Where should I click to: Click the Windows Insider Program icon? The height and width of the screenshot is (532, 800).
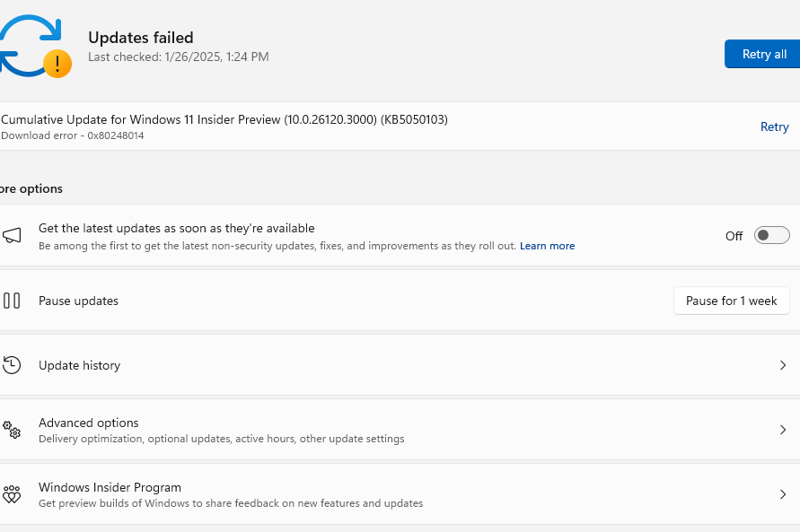click(12, 494)
